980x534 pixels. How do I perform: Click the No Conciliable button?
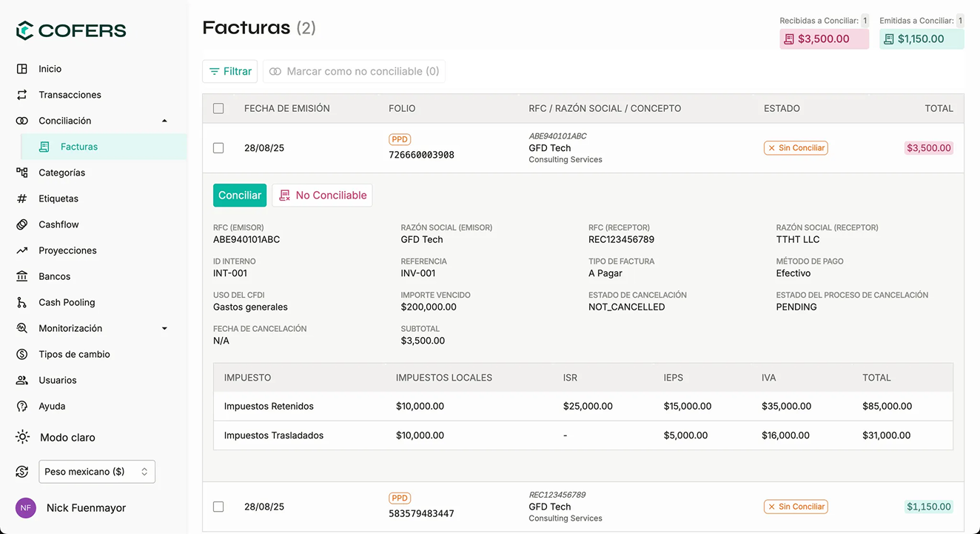click(322, 196)
